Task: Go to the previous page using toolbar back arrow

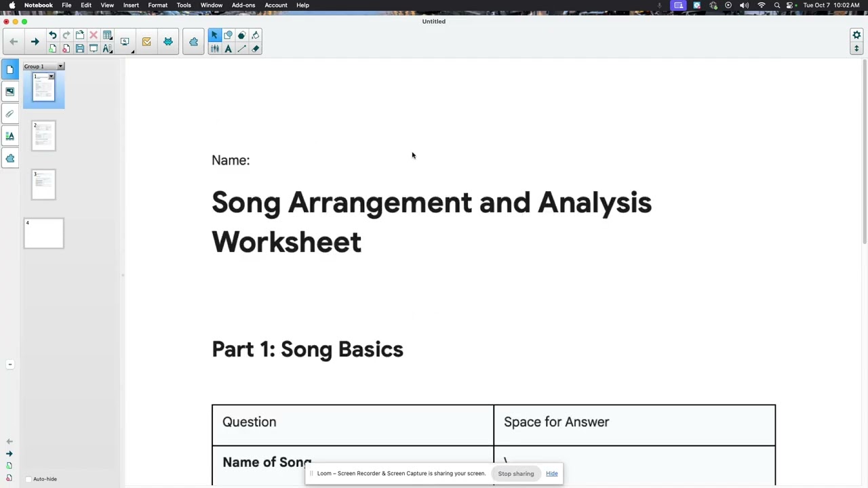Action: (14, 42)
